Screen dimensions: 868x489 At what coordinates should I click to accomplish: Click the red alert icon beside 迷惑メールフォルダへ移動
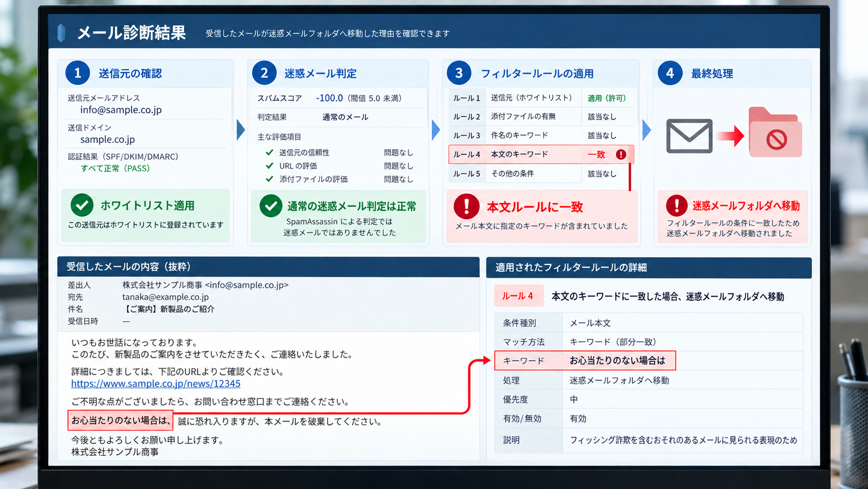click(676, 206)
